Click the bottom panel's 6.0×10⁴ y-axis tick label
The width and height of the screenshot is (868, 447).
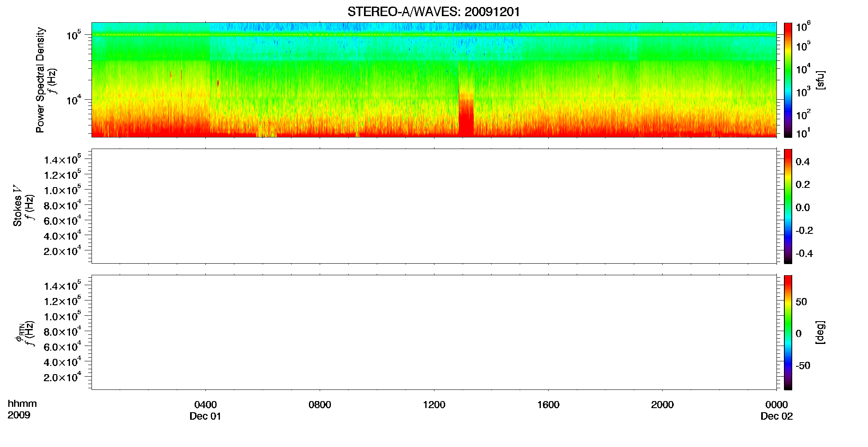[x=63, y=346]
